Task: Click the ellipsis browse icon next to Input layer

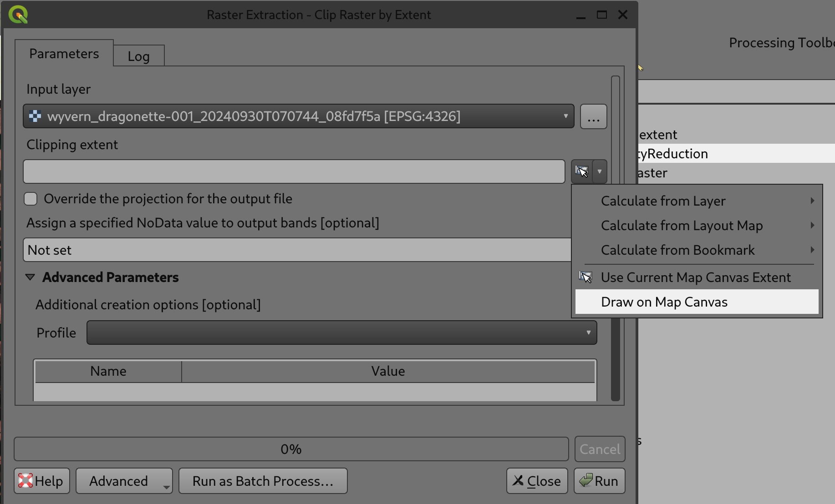Action: [x=593, y=117]
